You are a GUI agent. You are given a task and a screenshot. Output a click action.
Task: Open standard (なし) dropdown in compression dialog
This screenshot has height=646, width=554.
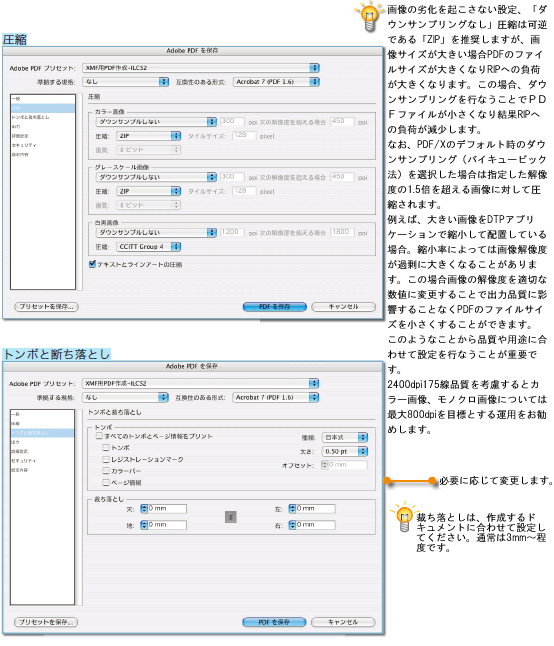(x=125, y=82)
